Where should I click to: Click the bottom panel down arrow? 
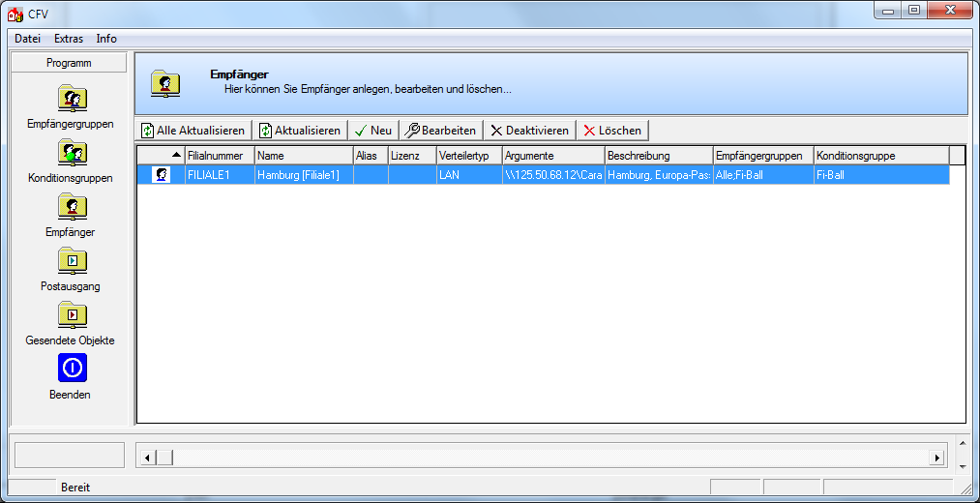964,466
